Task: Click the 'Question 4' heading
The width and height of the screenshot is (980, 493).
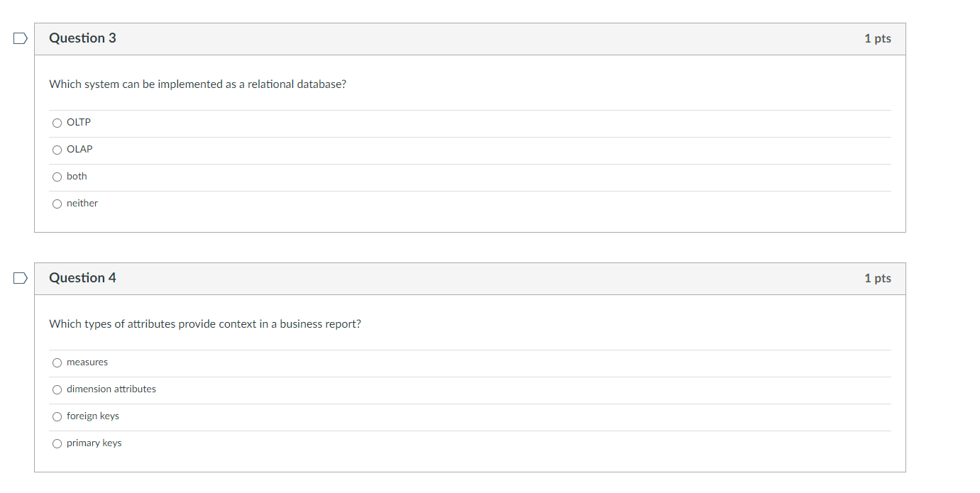Action: pyautogui.click(x=82, y=278)
